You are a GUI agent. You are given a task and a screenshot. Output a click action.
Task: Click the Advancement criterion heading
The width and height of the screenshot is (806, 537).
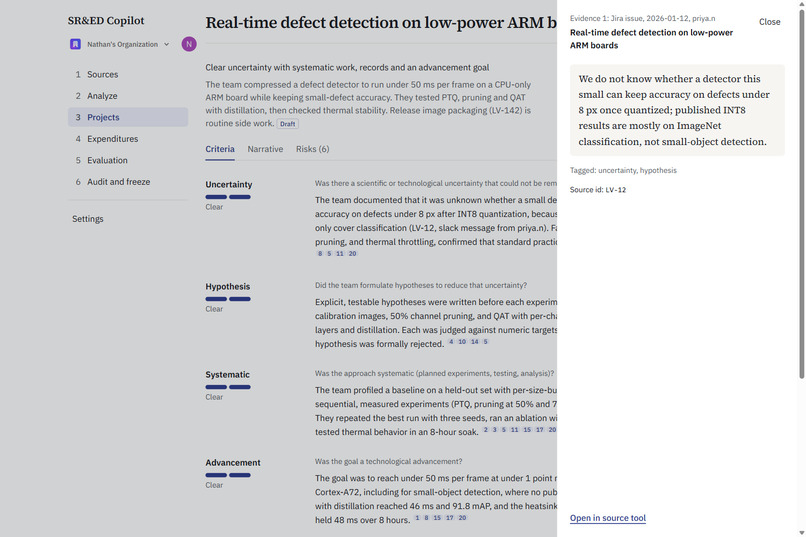coord(233,462)
